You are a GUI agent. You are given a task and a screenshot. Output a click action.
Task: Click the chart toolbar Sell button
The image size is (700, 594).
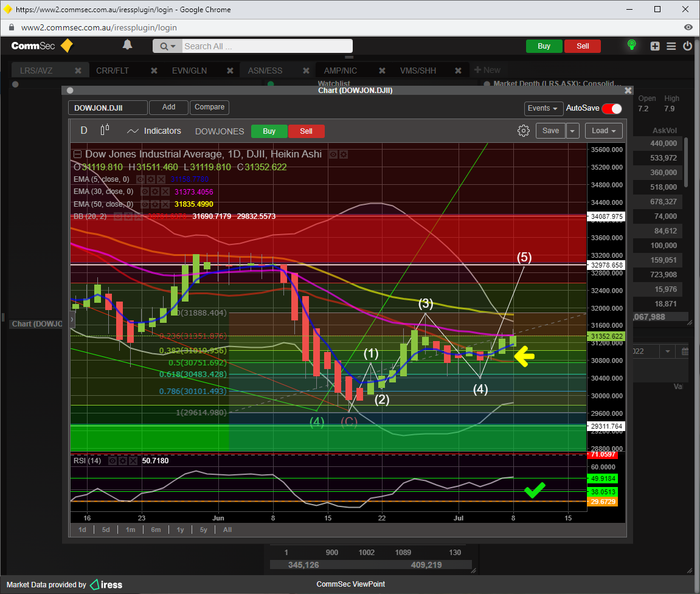307,131
